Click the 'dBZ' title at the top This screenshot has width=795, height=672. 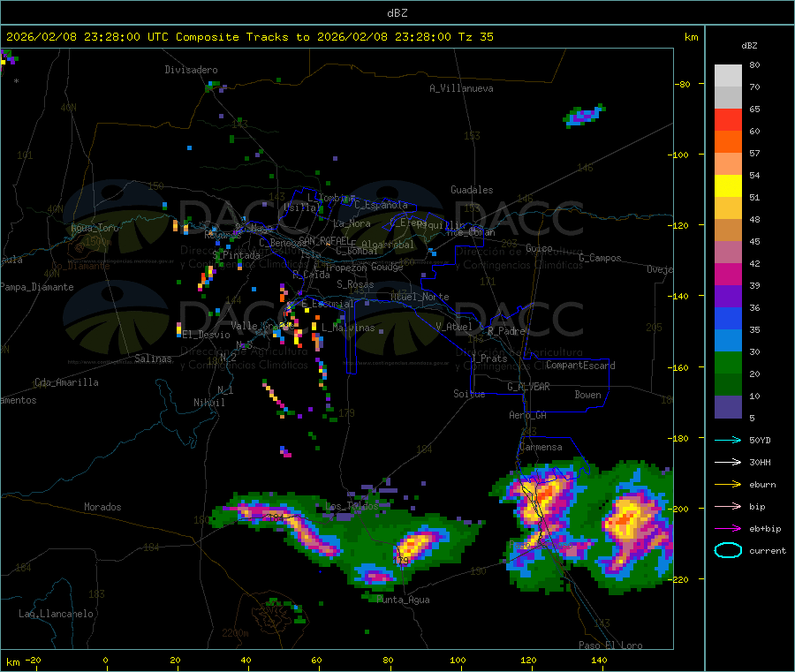tap(397, 13)
